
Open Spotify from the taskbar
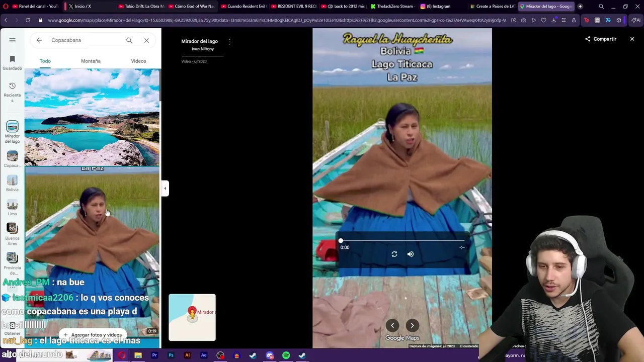coord(286,355)
